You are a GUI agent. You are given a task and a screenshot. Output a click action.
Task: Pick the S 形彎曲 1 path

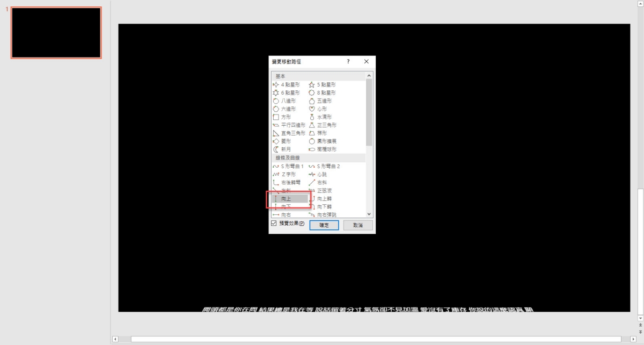click(x=288, y=167)
